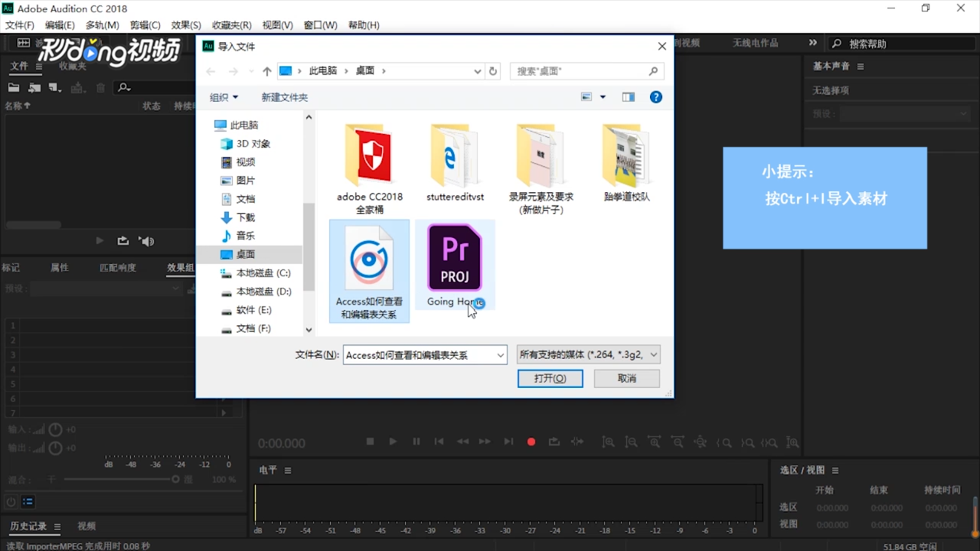980x551 pixels.
Task: Expand the address bar history dropdown
Action: [477, 71]
